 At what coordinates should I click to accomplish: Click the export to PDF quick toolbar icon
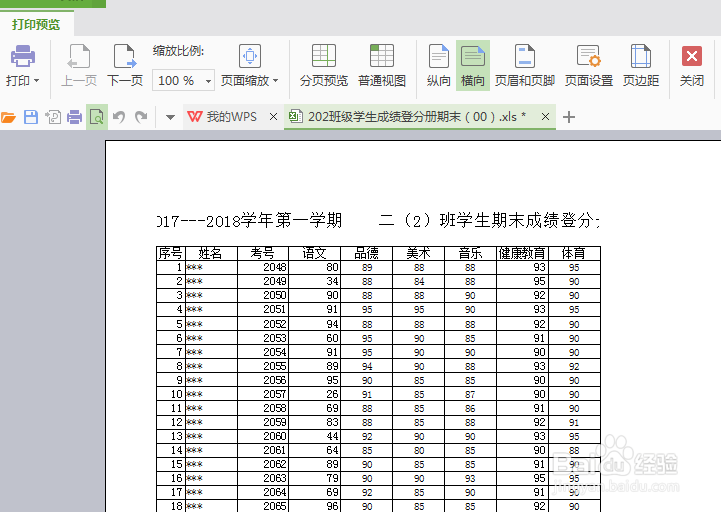53,117
